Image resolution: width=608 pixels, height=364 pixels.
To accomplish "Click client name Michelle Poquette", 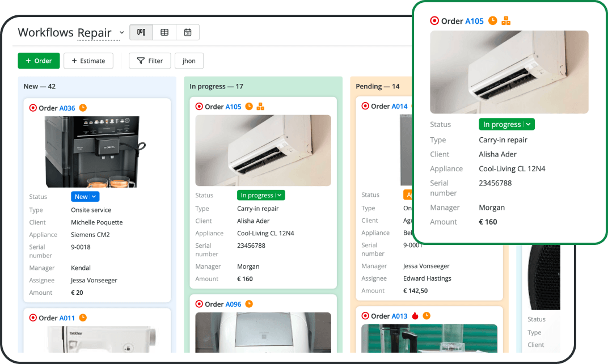I will (97, 222).
